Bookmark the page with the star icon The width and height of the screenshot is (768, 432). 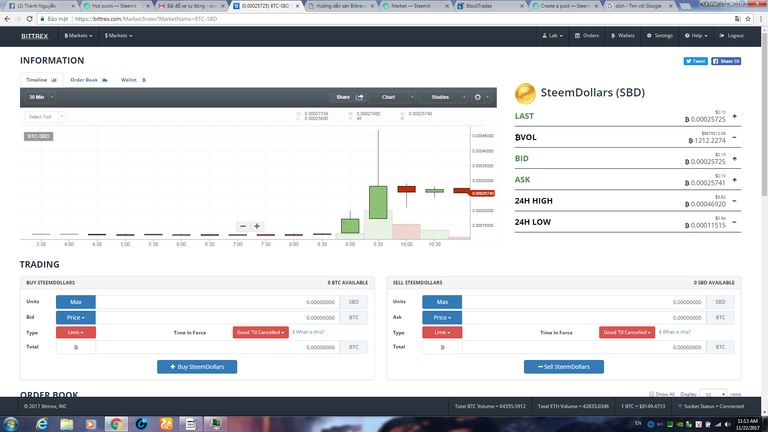748,19
